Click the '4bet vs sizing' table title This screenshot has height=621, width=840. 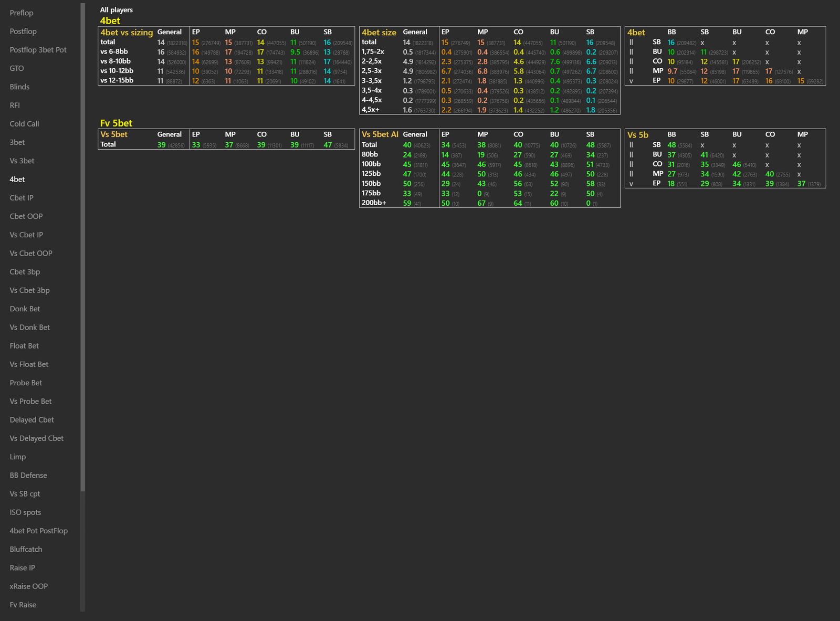[127, 33]
